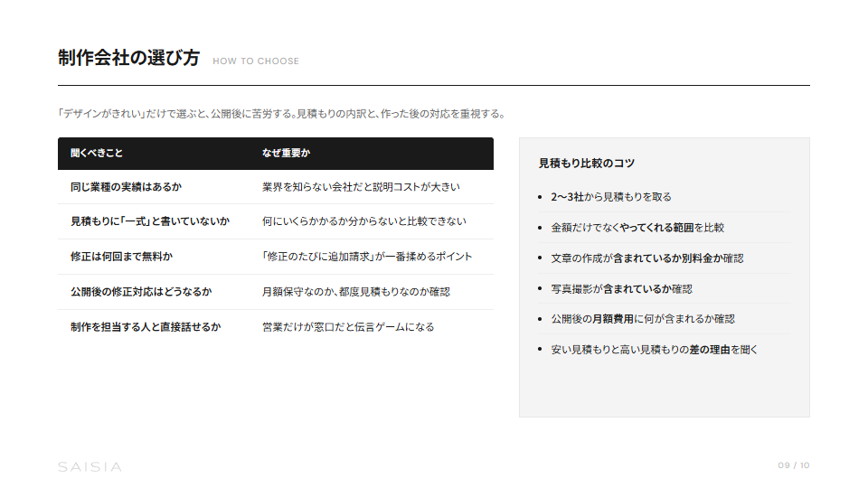Select the 制作を担当する人と直接話せるか cell
The image size is (868, 488).
[x=146, y=327]
